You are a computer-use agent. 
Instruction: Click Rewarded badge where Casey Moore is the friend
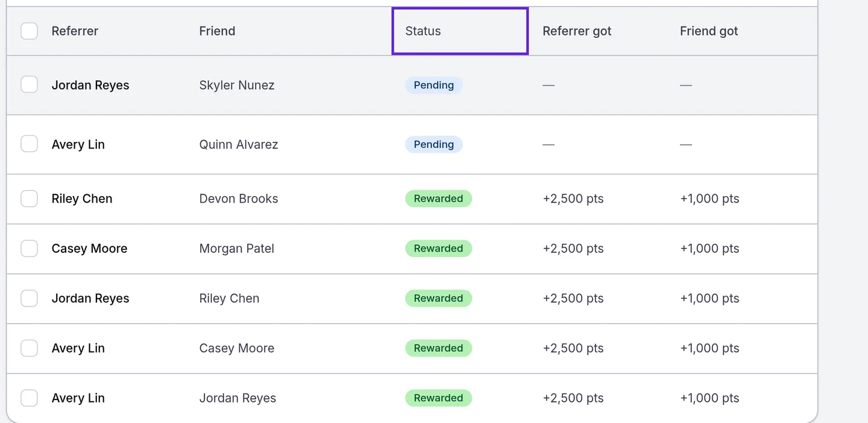coord(438,348)
